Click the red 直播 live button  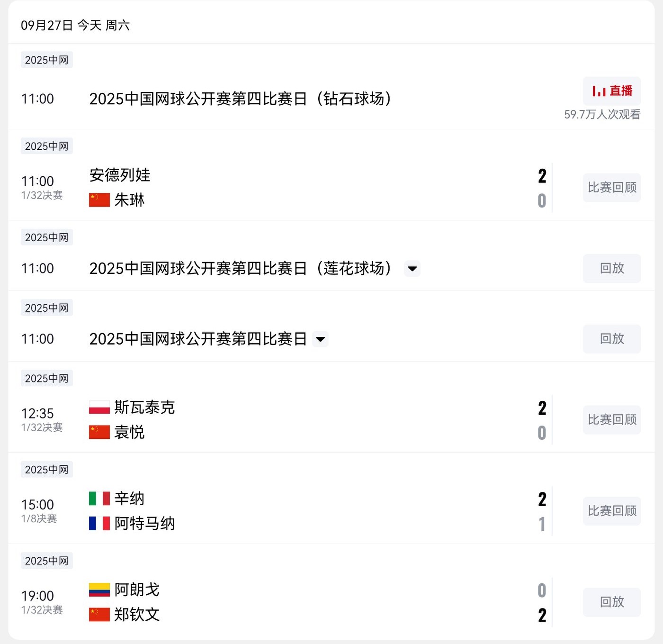611,91
